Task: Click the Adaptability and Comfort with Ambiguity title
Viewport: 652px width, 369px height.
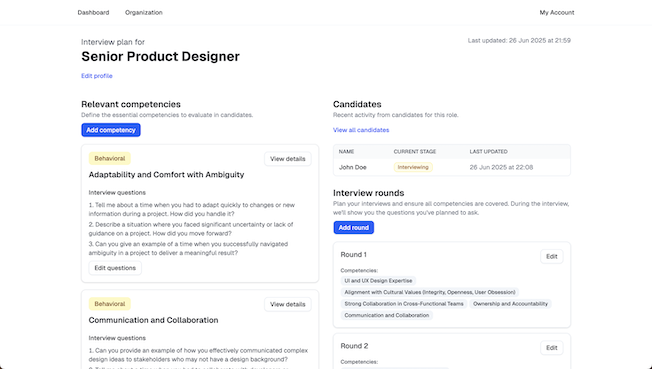Action: click(x=166, y=175)
